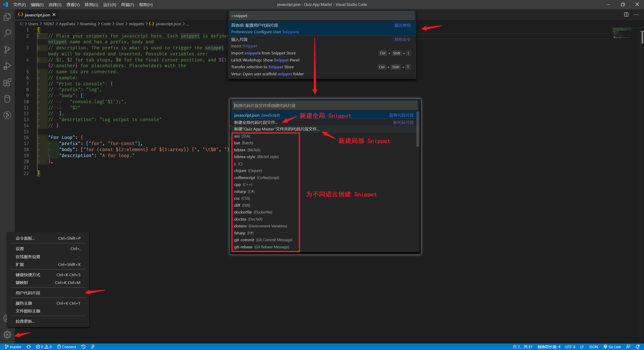
Task: Open the editor More Actions menu
Action: coord(636,15)
